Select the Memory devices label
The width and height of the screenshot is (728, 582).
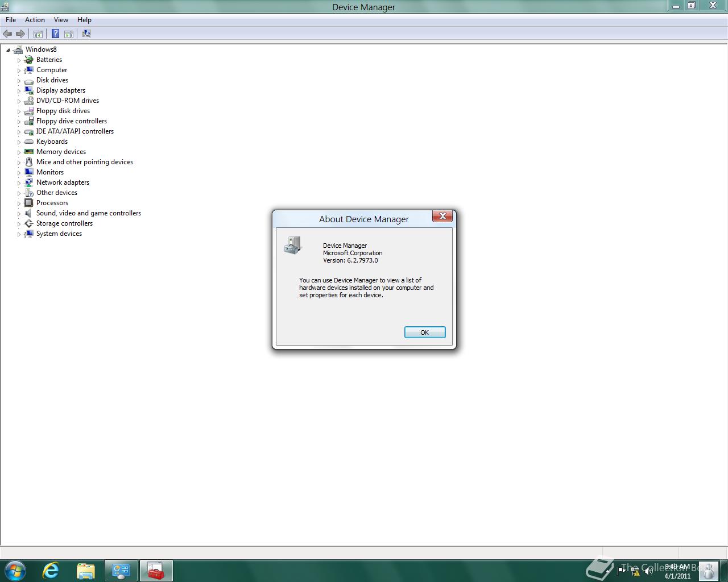point(61,152)
